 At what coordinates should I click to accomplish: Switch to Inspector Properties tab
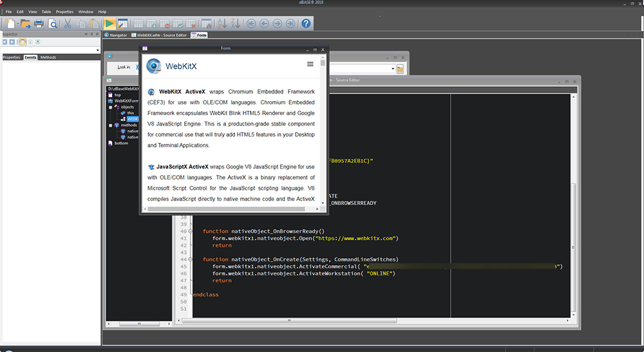click(12, 57)
